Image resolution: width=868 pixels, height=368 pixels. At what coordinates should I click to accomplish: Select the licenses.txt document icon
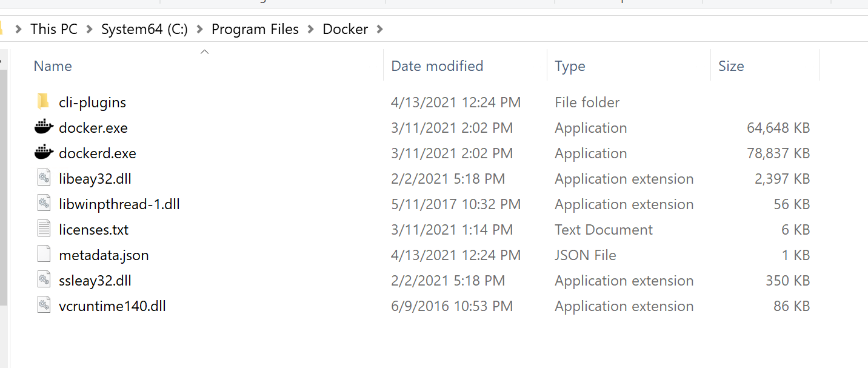tap(43, 229)
